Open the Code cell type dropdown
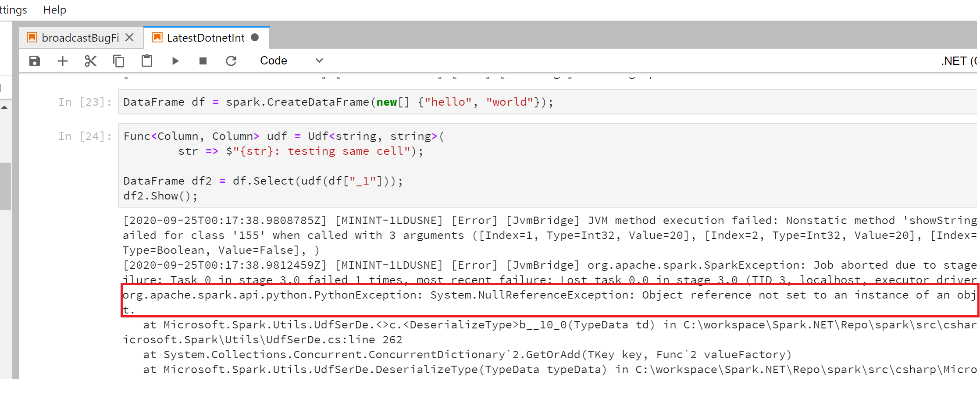Screen dimensions: 980x399 click(292, 61)
